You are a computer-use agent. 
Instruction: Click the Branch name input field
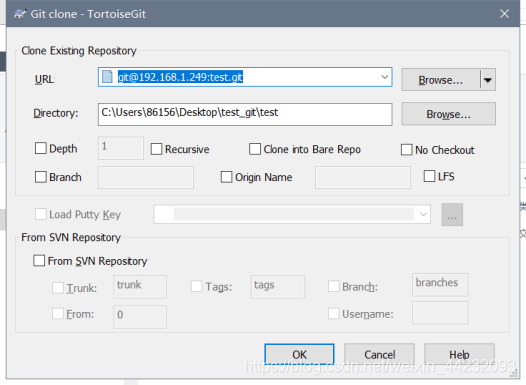[146, 177]
